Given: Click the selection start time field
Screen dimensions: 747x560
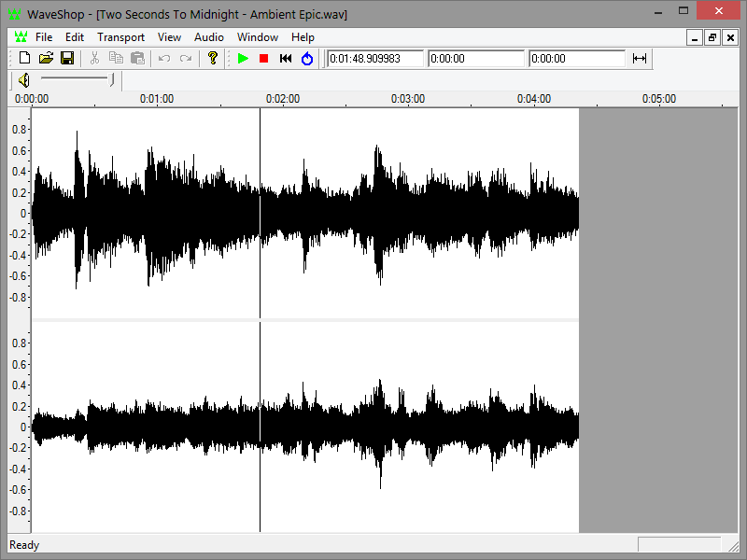Looking at the screenshot, I should coord(476,59).
